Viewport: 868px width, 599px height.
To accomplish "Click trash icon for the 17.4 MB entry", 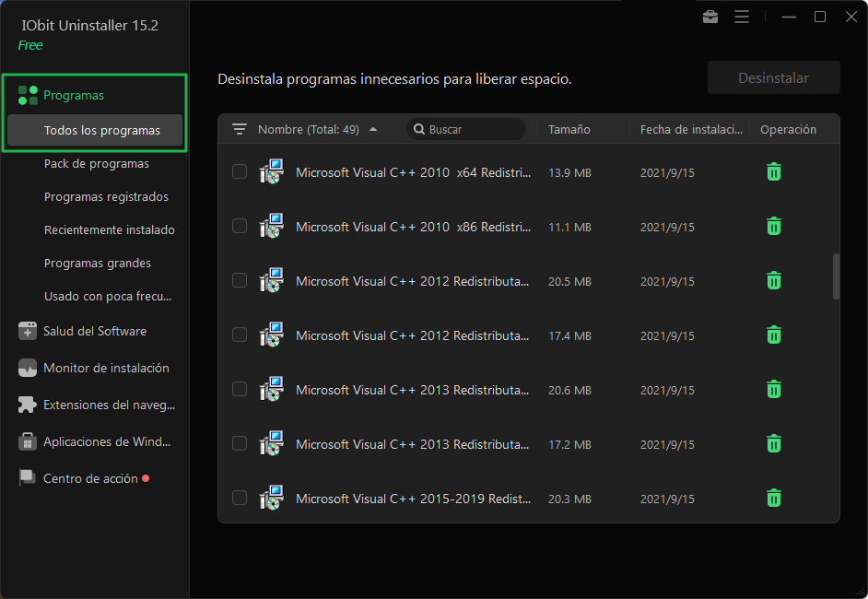I will tap(774, 335).
